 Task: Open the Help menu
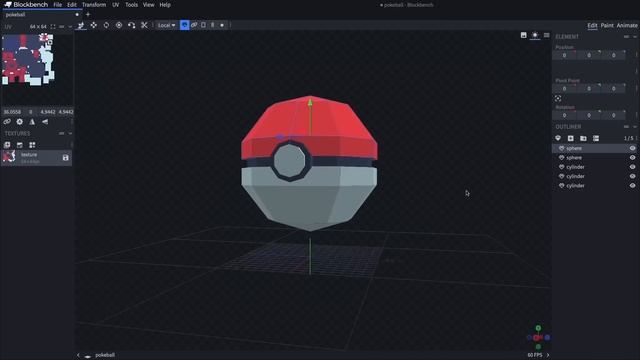tap(165, 5)
